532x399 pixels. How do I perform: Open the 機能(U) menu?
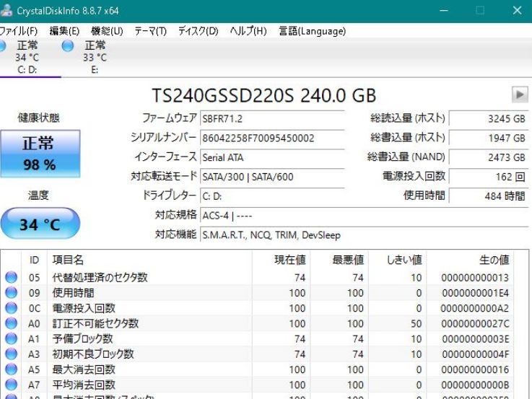tap(107, 31)
